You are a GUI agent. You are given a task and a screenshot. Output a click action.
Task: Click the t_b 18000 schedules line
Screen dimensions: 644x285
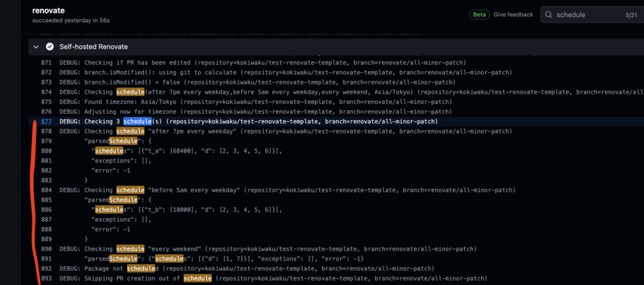[187, 210]
